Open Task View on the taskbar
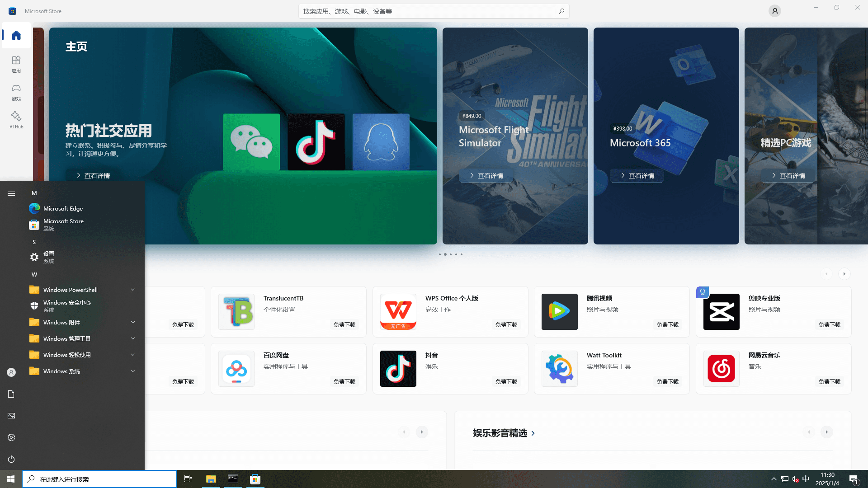Viewport: 868px width, 488px height. pyautogui.click(x=188, y=479)
